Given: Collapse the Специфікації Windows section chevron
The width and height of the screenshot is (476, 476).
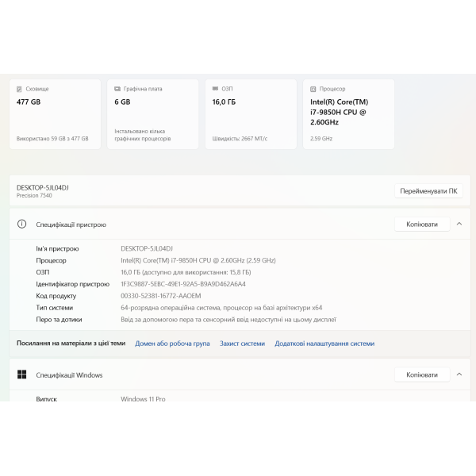Looking at the screenshot, I should coord(459,374).
